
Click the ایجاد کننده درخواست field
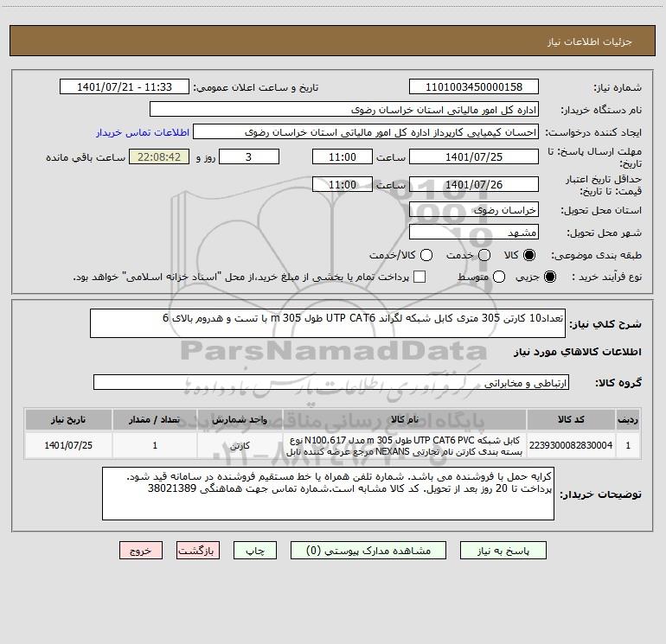click(x=366, y=132)
